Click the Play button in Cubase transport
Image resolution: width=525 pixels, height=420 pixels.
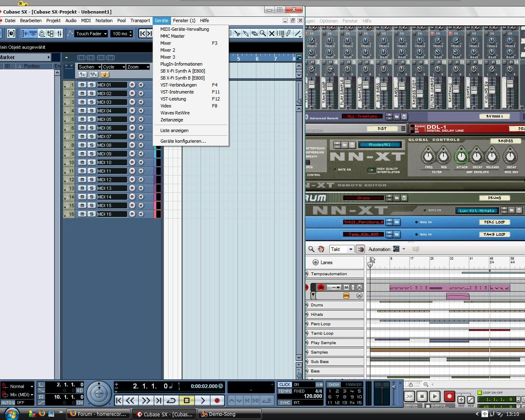coord(203,400)
